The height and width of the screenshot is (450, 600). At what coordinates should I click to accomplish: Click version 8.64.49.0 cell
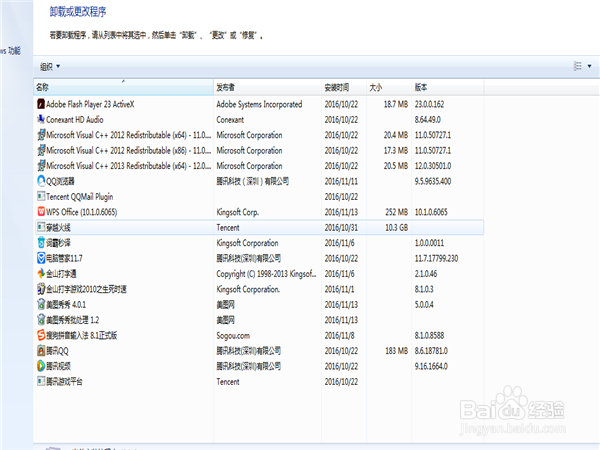coord(427,119)
